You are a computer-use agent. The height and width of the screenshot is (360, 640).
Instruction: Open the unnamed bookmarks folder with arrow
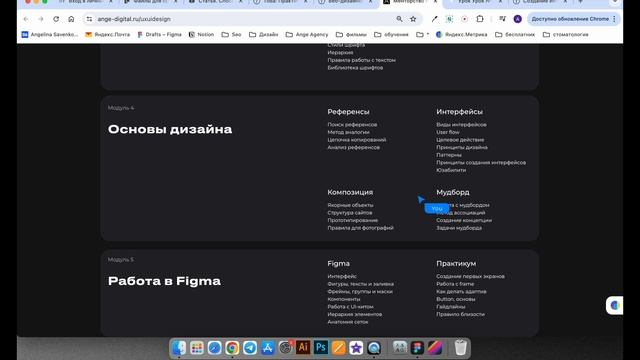(x=422, y=35)
